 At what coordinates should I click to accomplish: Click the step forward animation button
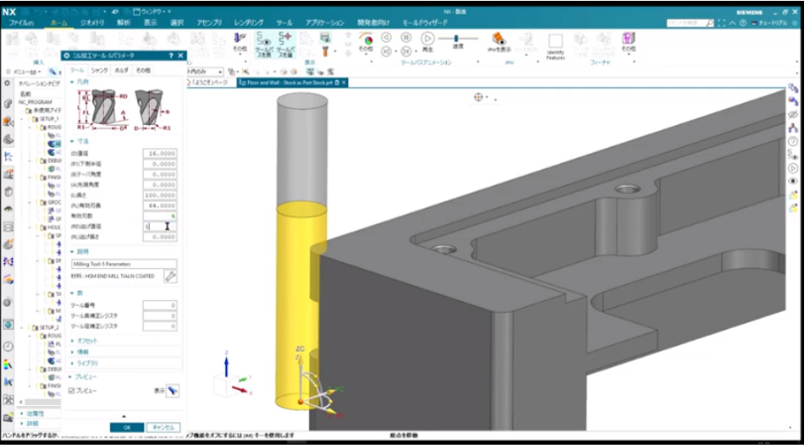click(406, 51)
